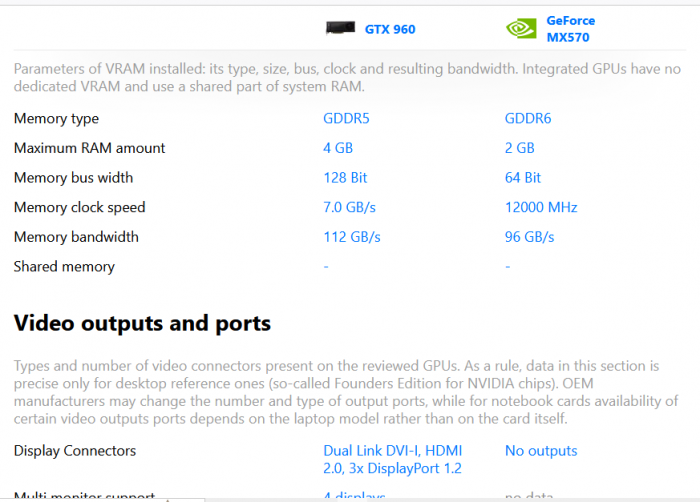This screenshot has height=502, width=700.
Task: Select the 112 GB/s memory bandwidth value
Action: (352, 237)
